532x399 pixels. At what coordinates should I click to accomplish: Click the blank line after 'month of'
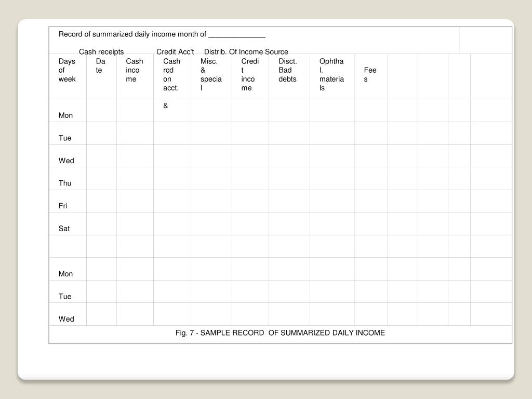[x=237, y=37]
